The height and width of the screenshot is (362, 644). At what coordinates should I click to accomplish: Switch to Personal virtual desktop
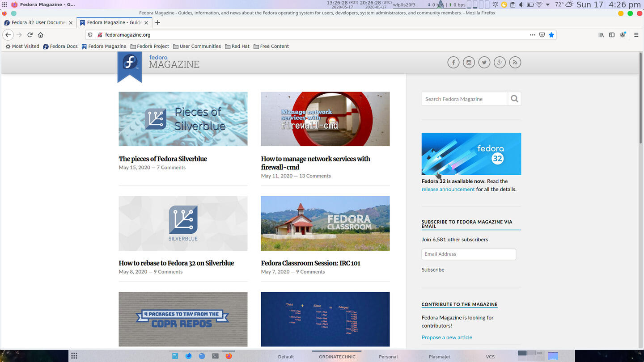[388, 357]
